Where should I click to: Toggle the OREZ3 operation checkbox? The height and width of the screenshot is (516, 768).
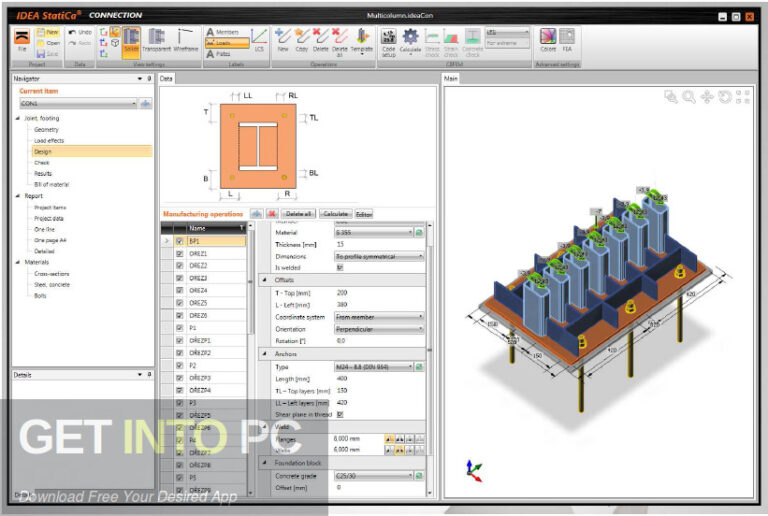pyautogui.click(x=179, y=278)
